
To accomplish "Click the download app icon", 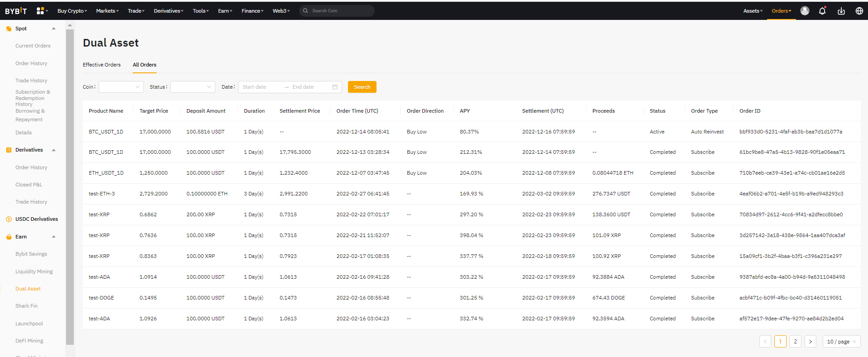I will 841,11.
